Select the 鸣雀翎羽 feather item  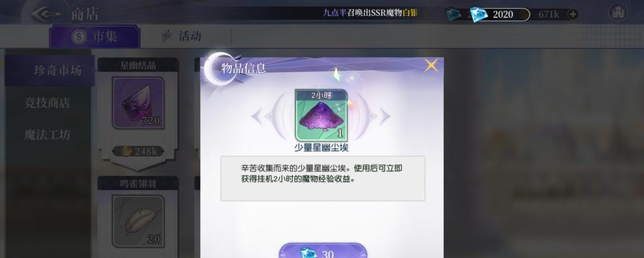pos(138,221)
